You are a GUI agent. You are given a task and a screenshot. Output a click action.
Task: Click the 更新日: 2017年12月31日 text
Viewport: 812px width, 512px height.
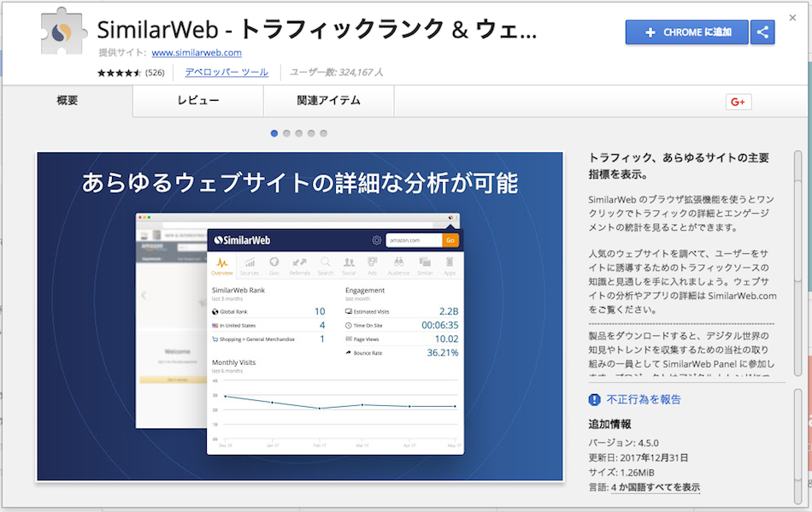[x=638, y=458]
